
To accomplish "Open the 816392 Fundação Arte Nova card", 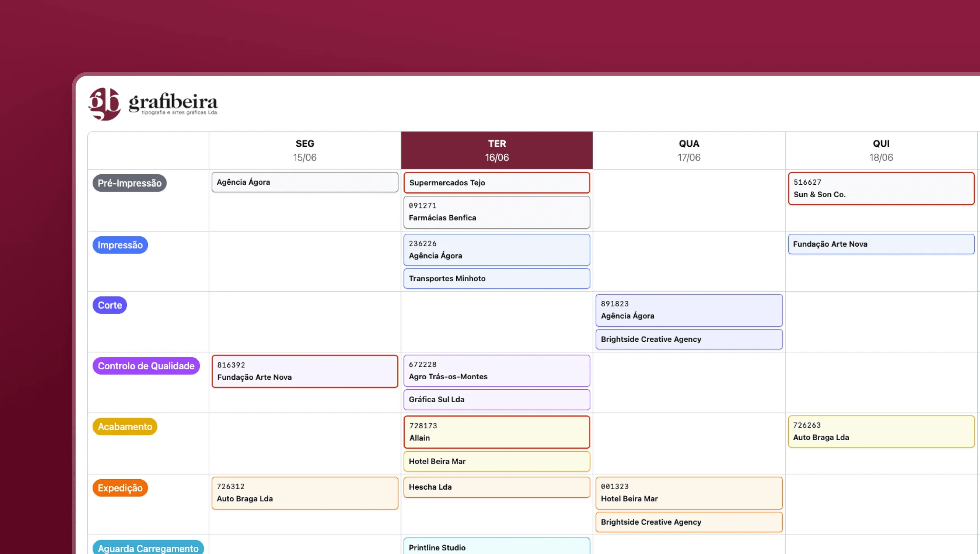I will [x=305, y=371].
